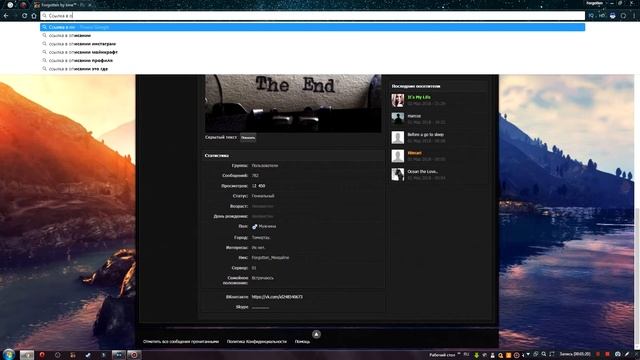Click the extension icon left of three-dot menu
This screenshot has height=360, width=640.
(623, 16)
